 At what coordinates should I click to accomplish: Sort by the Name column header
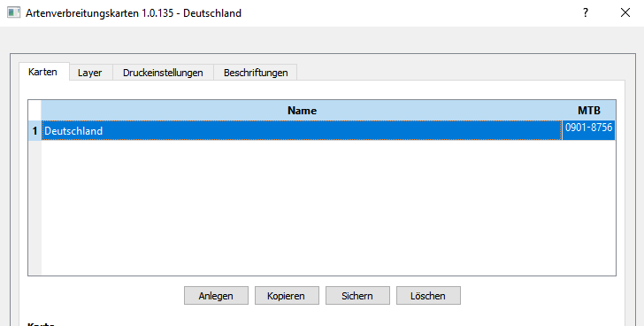pos(302,110)
